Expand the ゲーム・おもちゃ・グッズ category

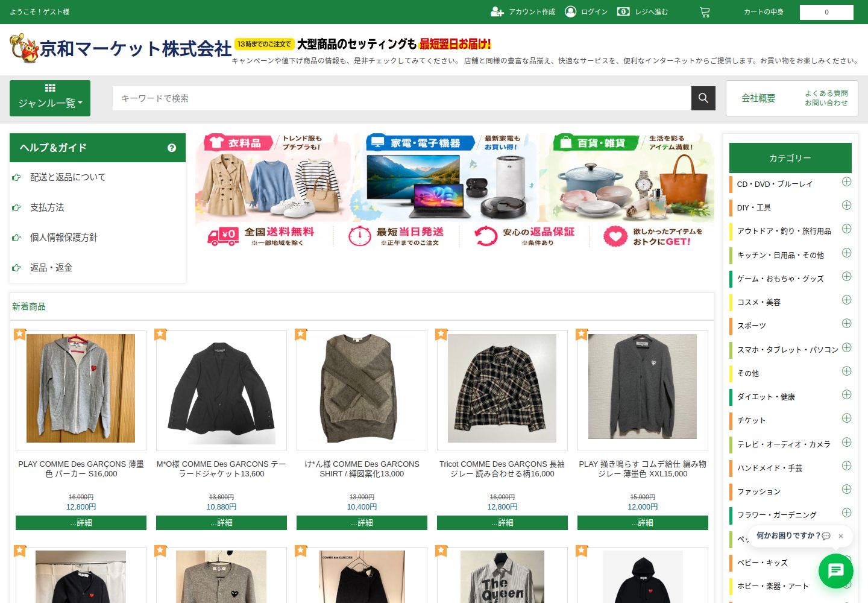tap(846, 276)
